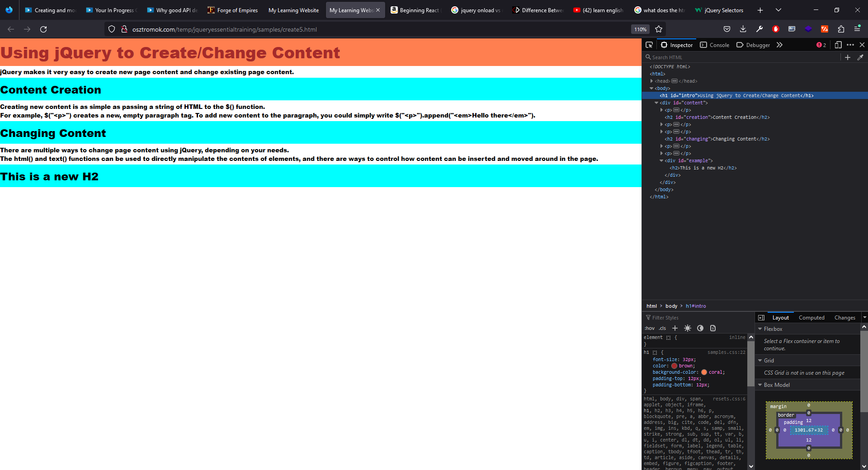The width and height of the screenshot is (868, 470).
Task: Collapse the div id="example" node
Action: (x=661, y=161)
